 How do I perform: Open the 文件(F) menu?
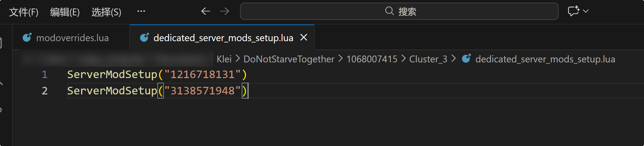pos(23,12)
